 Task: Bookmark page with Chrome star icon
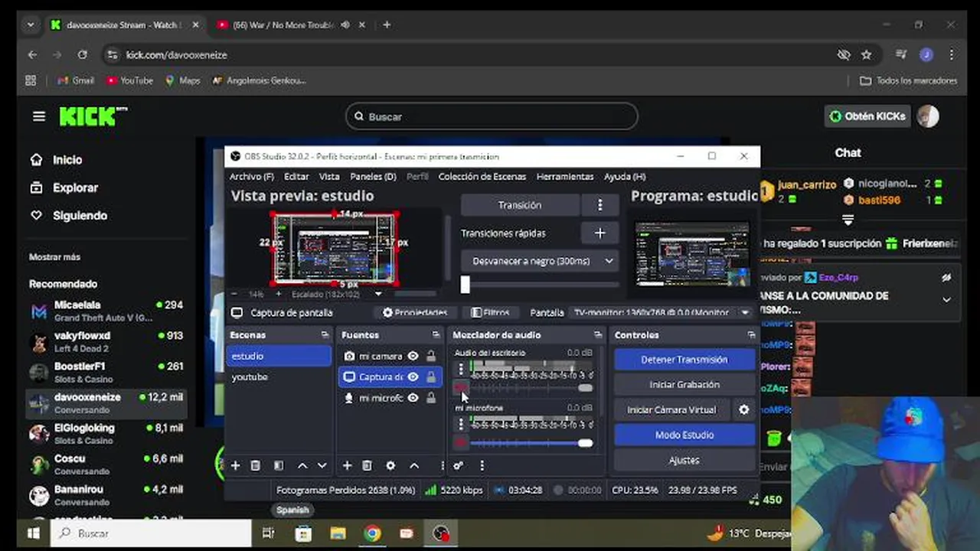pos(867,55)
